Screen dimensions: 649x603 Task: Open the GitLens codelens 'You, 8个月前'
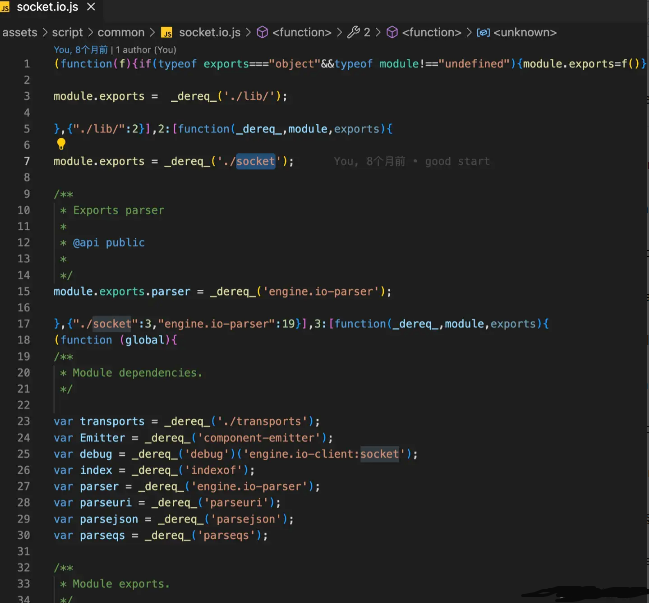tap(80, 50)
